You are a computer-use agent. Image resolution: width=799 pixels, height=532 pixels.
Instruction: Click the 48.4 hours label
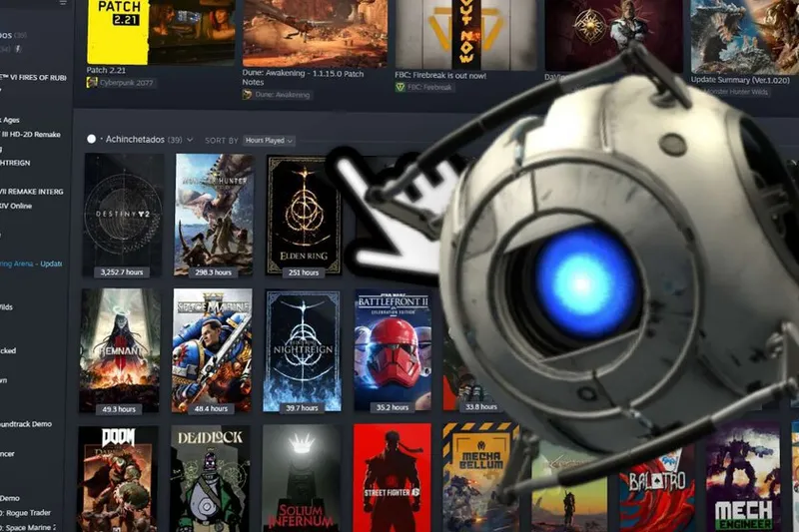[211, 408]
